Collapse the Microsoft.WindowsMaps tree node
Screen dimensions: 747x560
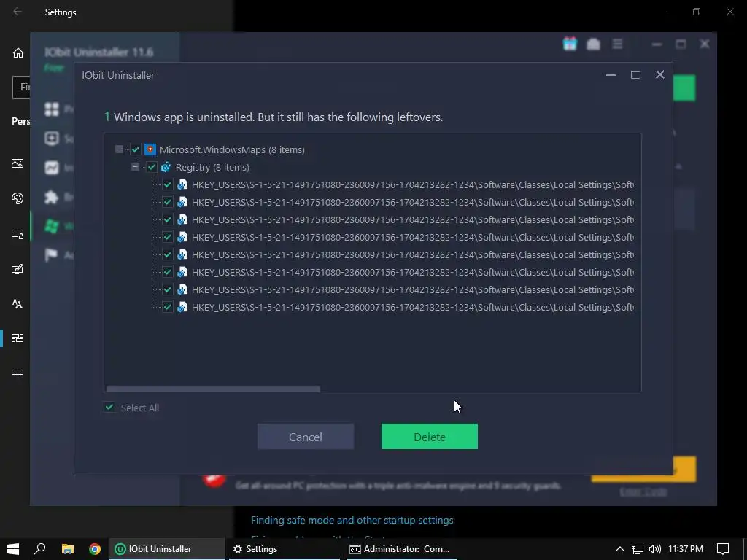pyautogui.click(x=119, y=149)
